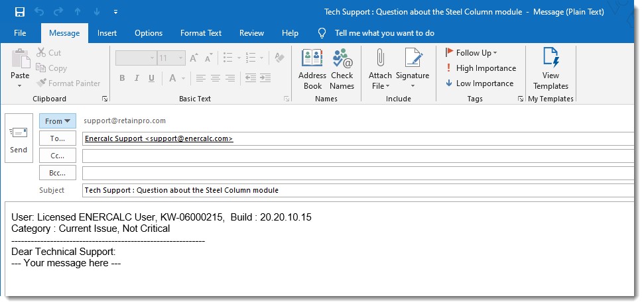Toggle Low Importance
Screen dimensions: 644x306
click(x=480, y=83)
